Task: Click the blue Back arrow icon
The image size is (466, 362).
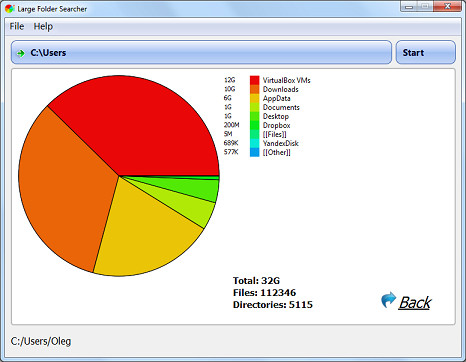Action: (x=388, y=300)
